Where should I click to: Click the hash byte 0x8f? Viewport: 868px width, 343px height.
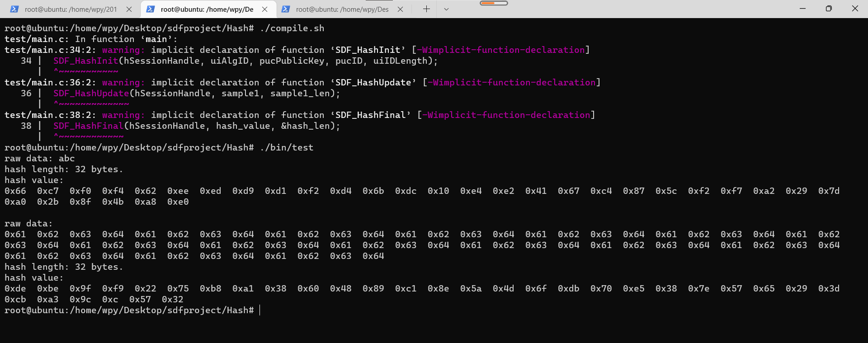click(x=80, y=202)
